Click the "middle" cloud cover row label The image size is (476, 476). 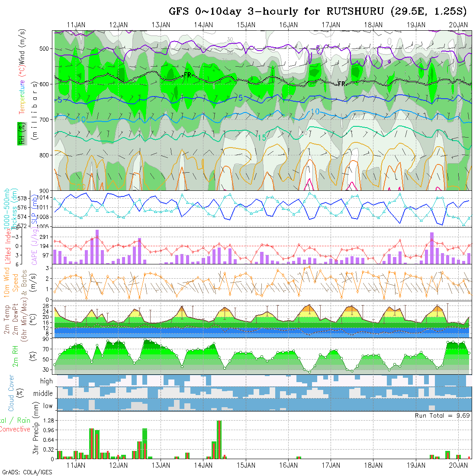(43, 394)
